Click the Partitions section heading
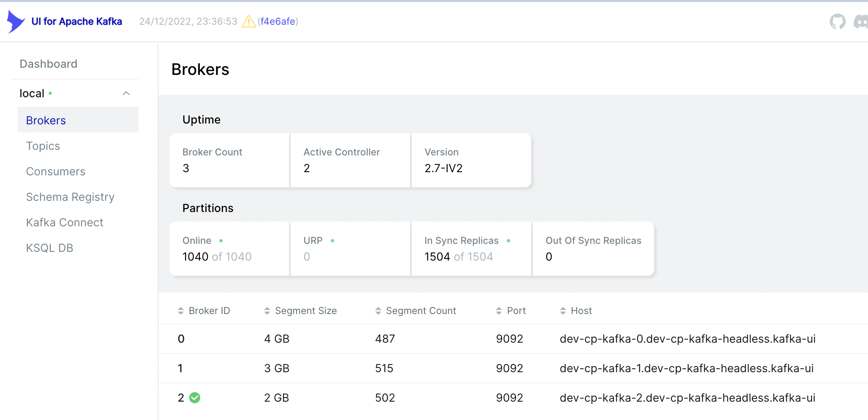This screenshot has height=420, width=868. click(x=208, y=208)
